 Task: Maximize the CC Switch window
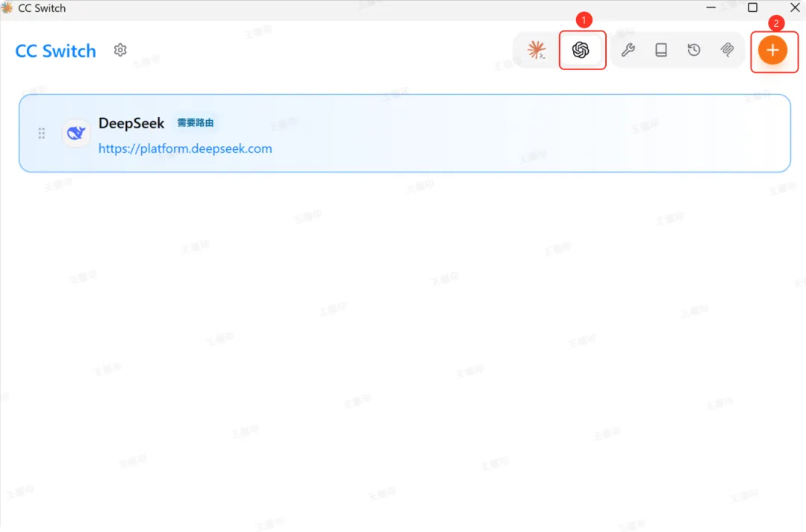click(752, 7)
